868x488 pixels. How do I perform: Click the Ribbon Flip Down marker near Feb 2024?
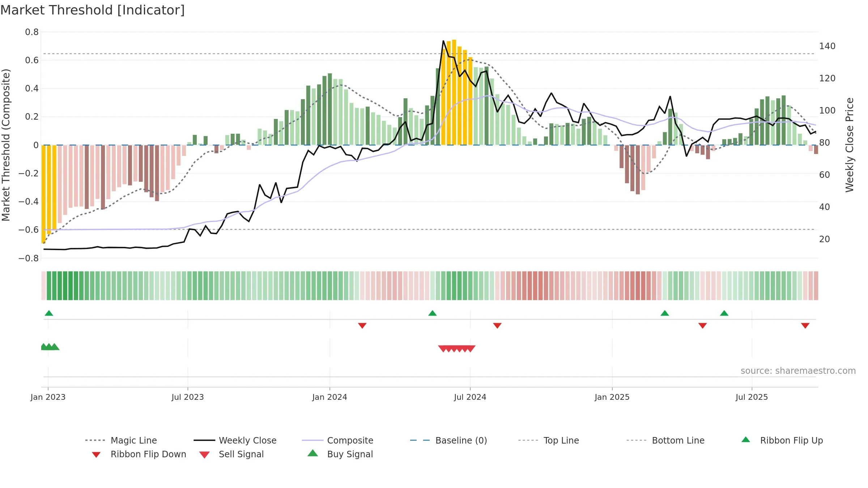click(362, 326)
